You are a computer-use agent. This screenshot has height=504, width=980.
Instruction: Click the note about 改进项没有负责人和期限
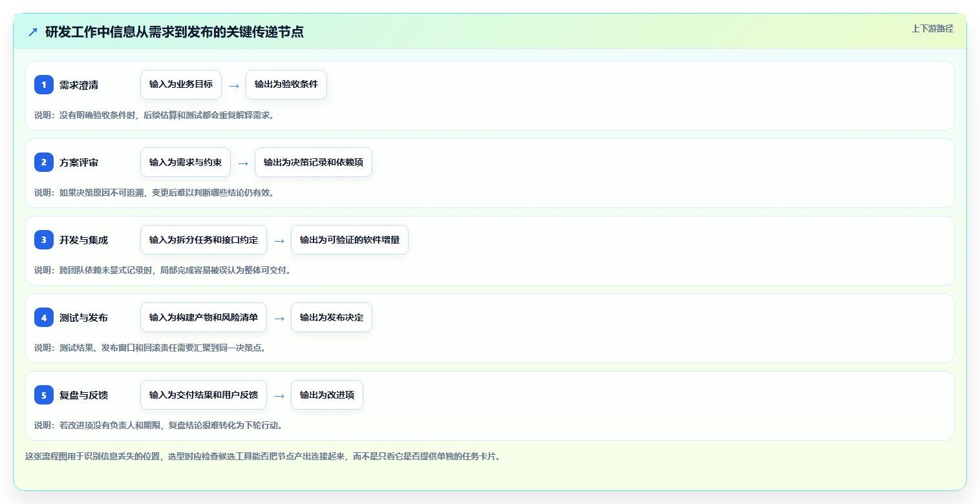[158, 425]
